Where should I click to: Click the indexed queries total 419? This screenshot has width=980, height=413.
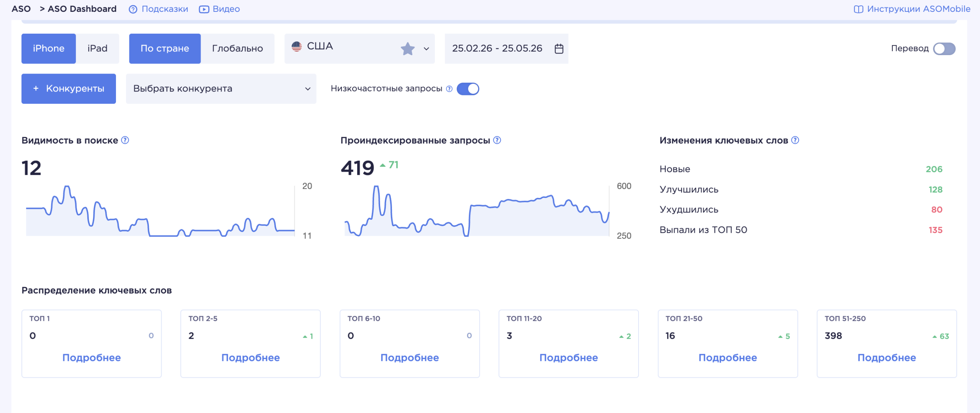[x=358, y=168]
